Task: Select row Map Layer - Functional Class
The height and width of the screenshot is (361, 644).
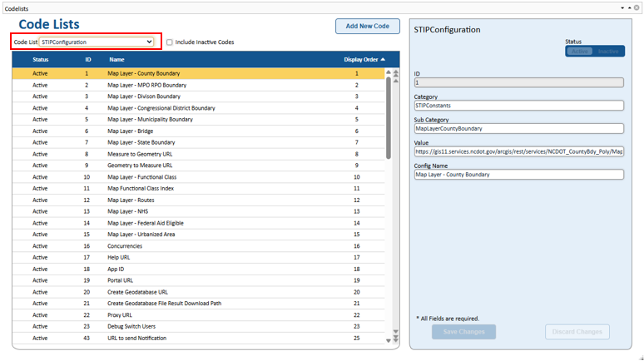Action: [x=198, y=177]
